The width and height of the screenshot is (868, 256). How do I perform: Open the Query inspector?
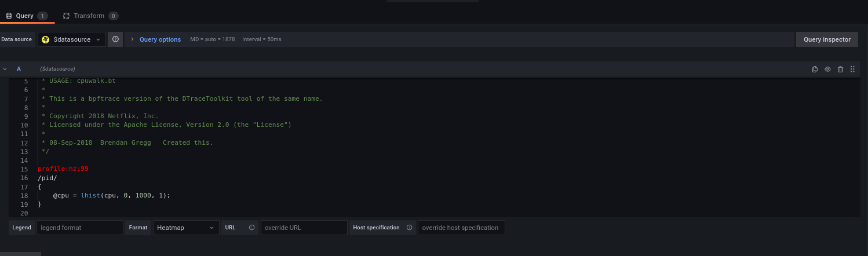pyautogui.click(x=826, y=39)
